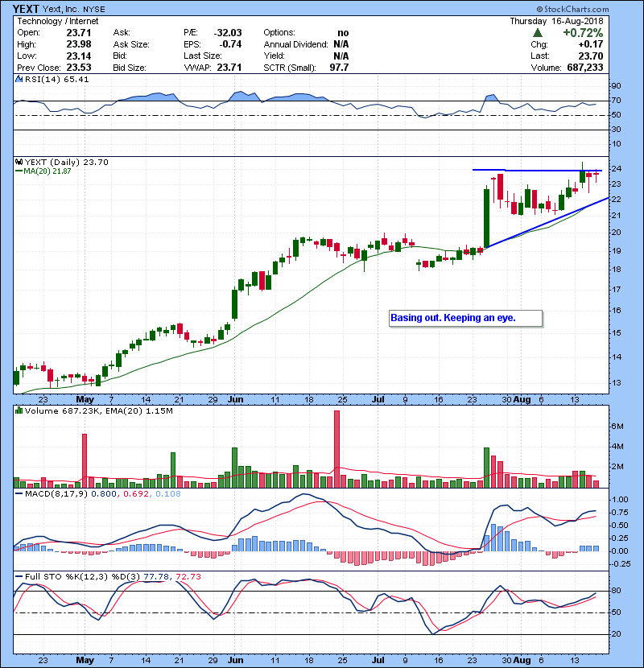The image size is (644, 668).
Task: Click the tallest red volume bar in June
Action: (x=336, y=449)
